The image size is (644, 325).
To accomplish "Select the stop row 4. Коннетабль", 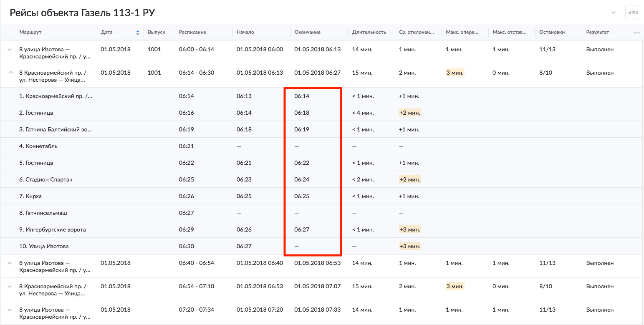I will coord(38,146).
